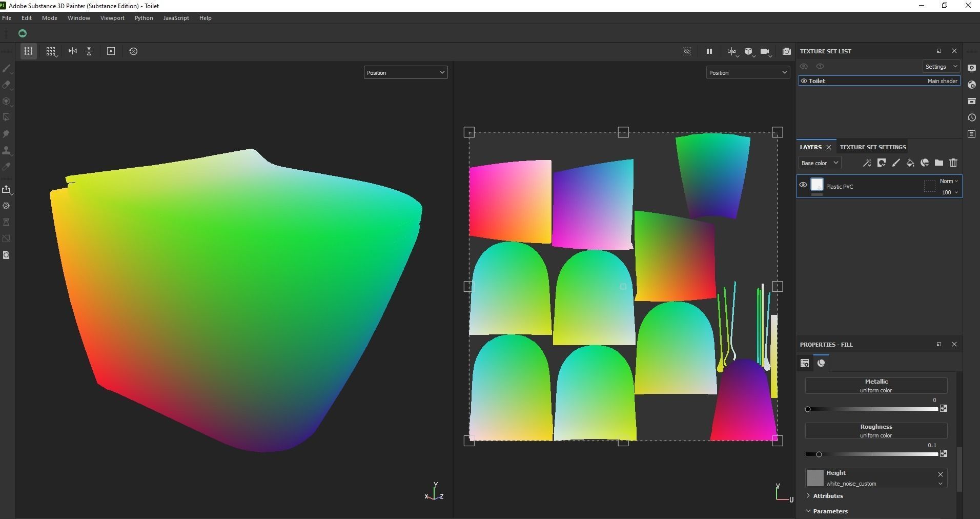Click the Roughness uniform color button
This screenshot has height=519, width=980.
coord(876,431)
